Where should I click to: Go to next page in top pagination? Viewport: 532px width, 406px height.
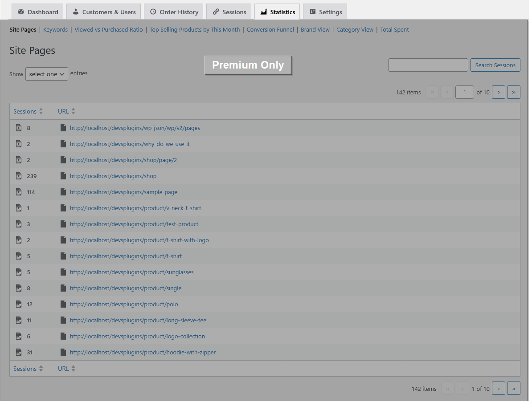pyautogui.click(x=499, y=93)
